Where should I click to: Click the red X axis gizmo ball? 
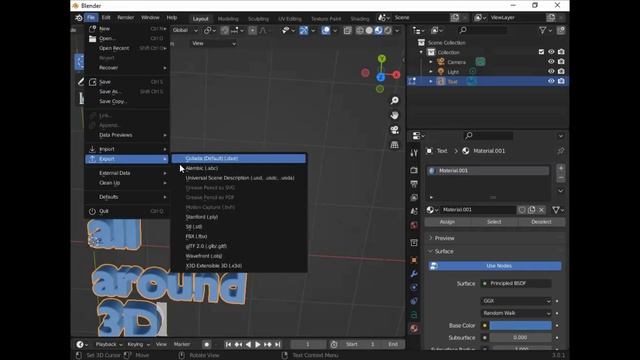click(x=396, y=75)
